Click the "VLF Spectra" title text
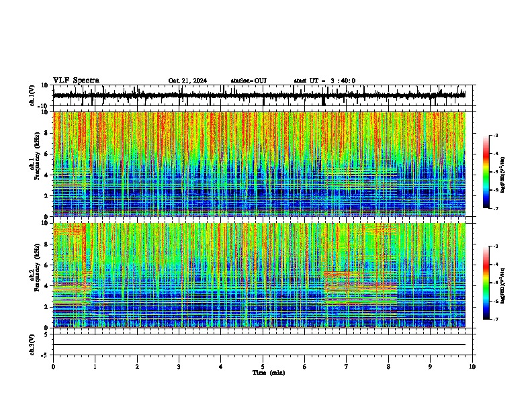 [76, 81]
